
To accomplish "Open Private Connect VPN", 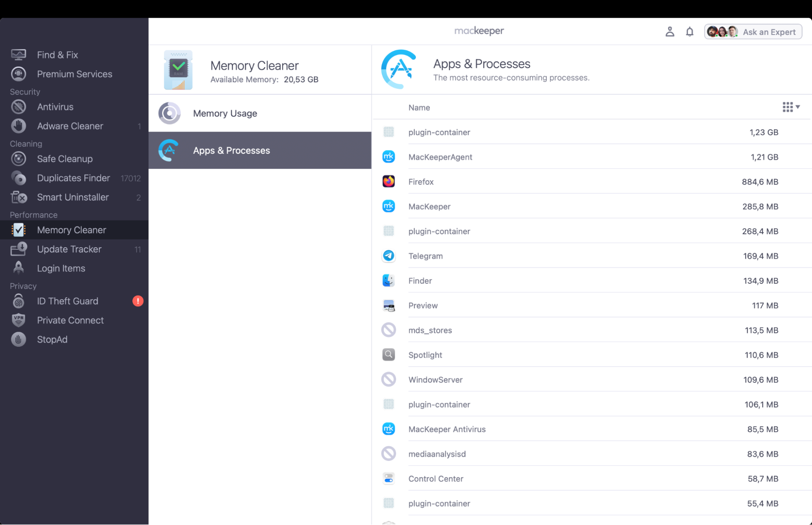I will click(x=70, y=320).
